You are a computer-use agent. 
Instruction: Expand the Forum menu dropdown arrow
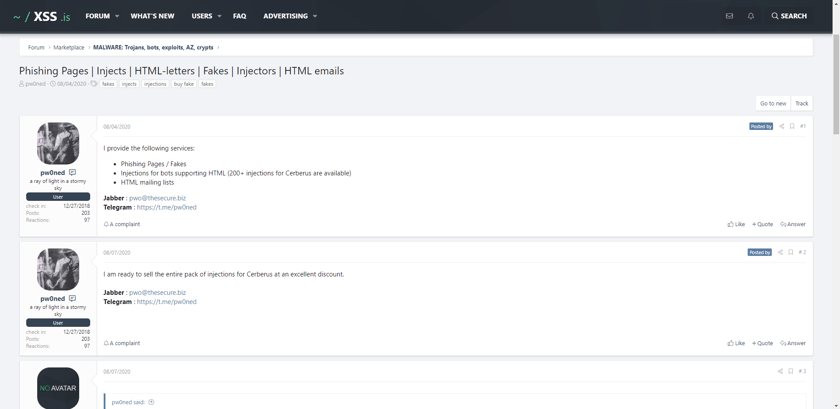pyautogui.click(x=117, y=16)
